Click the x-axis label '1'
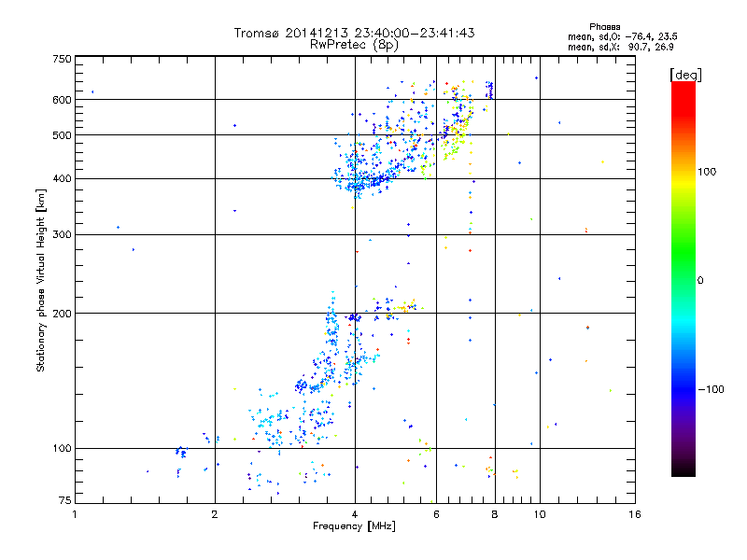Screen dimensions: 747x560 [x=75, y=514]
